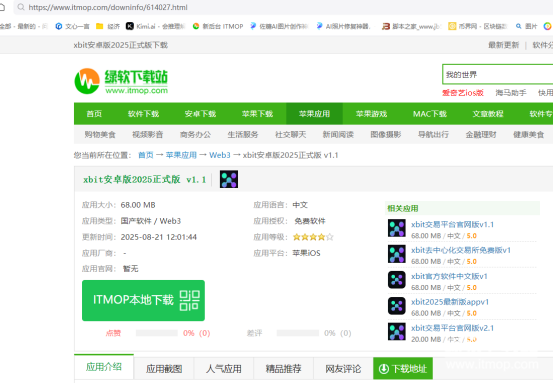Open 文章教程 in navigation bar
The image size is (553, 384).
point(488,114)
